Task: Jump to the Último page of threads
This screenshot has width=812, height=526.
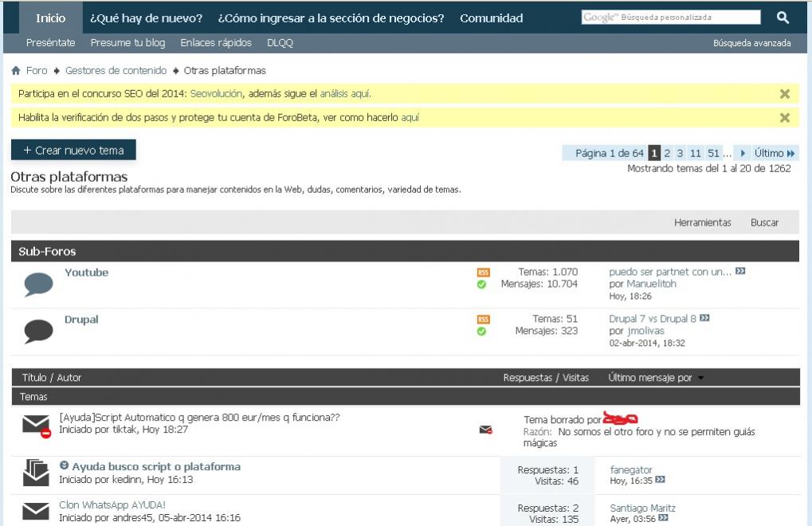Action: pyautogui.click(x=774, y=153)
